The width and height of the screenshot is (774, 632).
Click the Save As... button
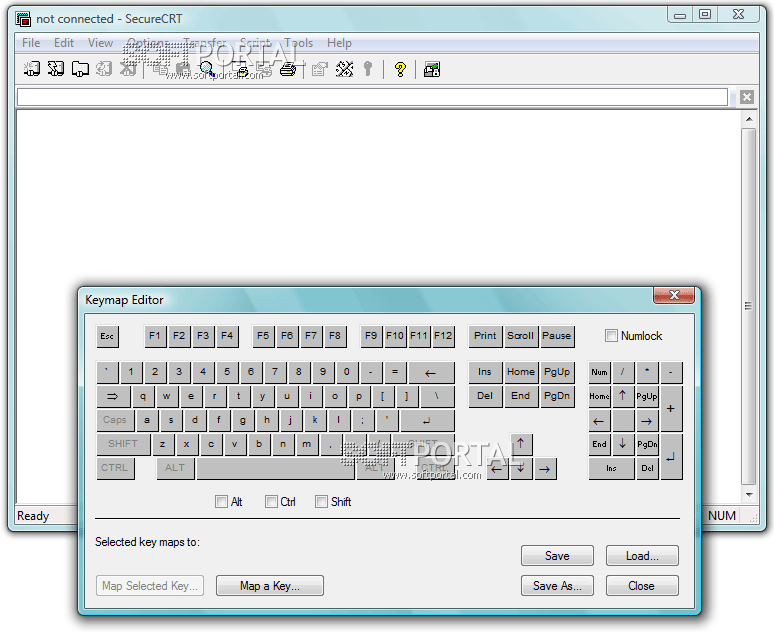click(x=557, y=586)
